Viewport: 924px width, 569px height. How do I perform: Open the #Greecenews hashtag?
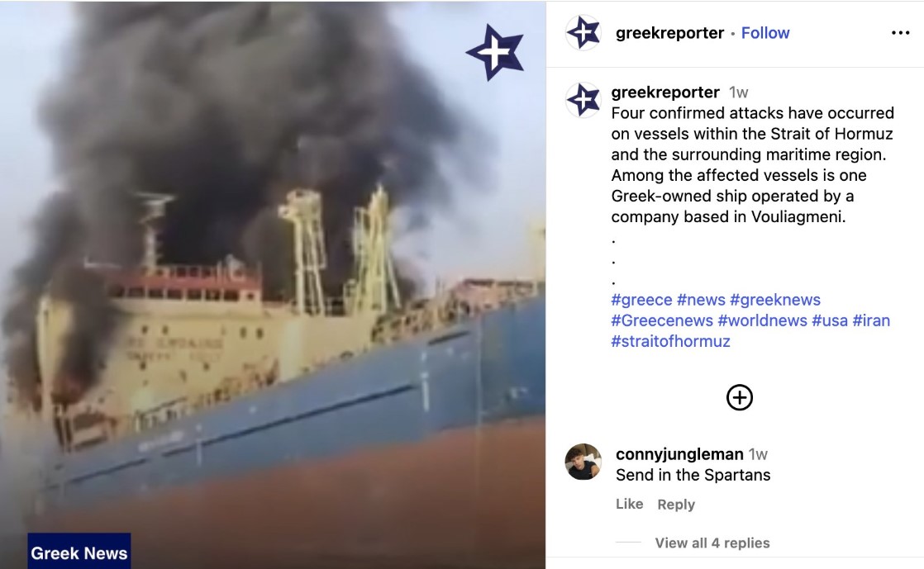click(x=662, y=320)
